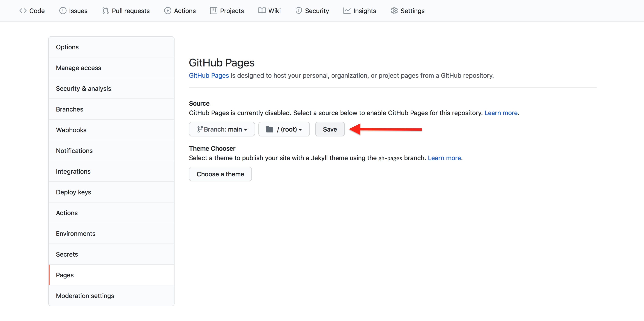Click Choose a theme button
The height and width of the screenshot is (321, 644).
[x=220, y=174]
